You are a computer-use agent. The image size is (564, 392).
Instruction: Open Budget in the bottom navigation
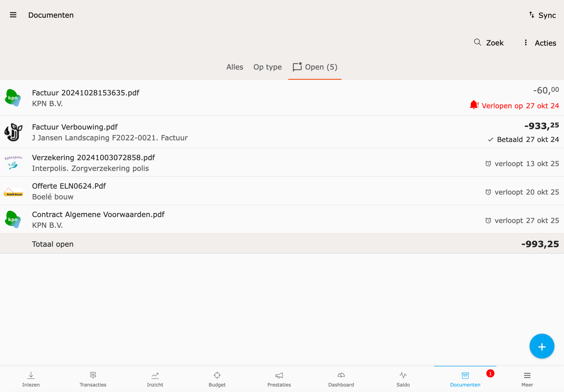(x=217, y=379)
